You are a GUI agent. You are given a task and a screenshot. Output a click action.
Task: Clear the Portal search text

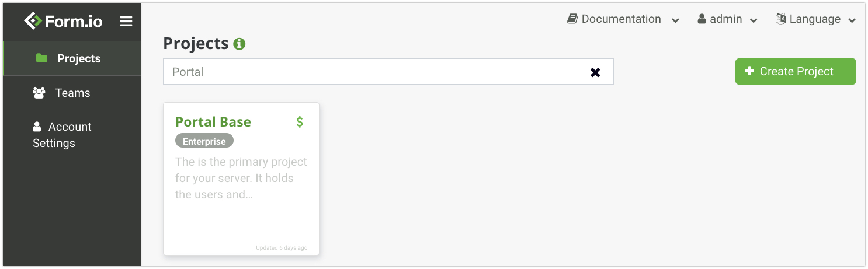coord(595,72)
